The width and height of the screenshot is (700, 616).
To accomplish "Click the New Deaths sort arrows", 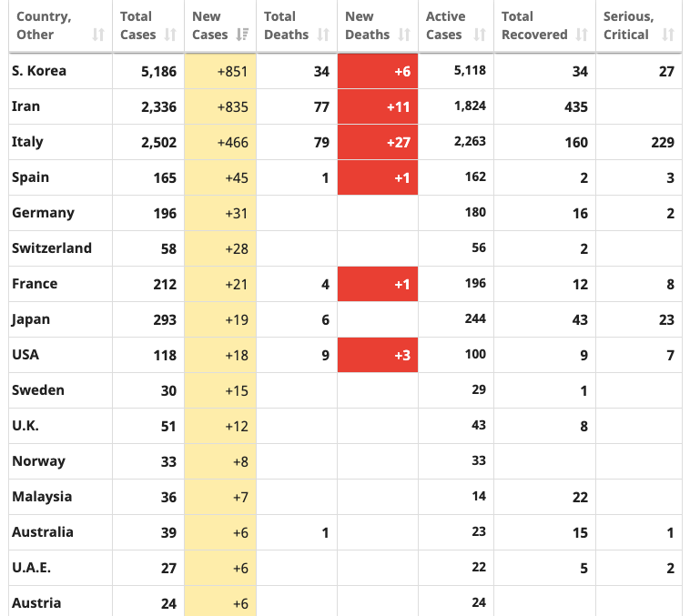I will [404, 35].
